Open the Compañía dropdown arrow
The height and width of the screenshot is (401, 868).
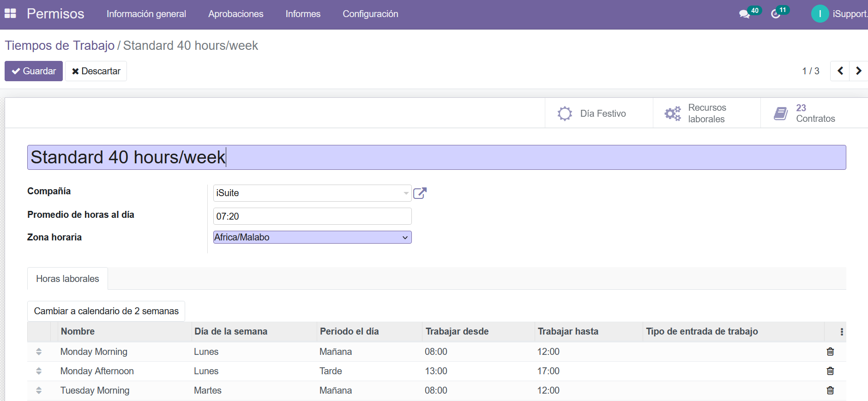406,193
